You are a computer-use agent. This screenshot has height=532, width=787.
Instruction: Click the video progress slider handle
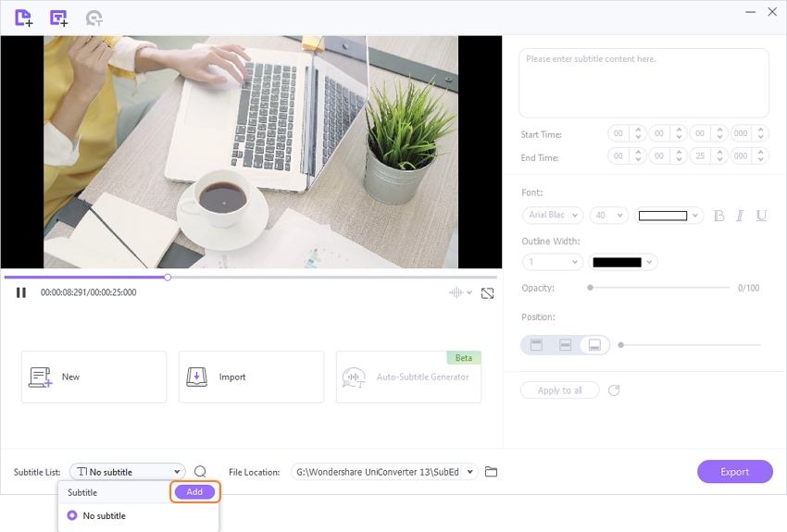tap(168, 278)
